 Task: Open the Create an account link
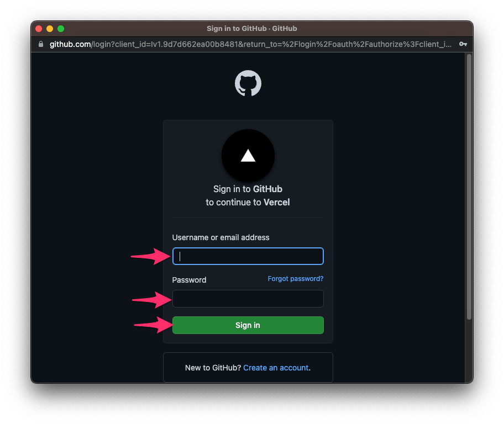[276, 368]
